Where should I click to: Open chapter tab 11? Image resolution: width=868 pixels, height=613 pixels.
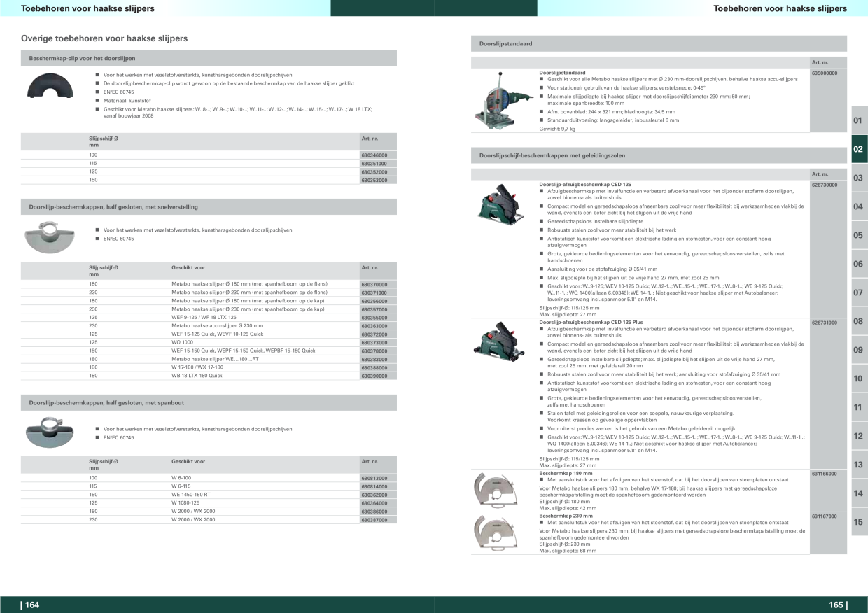tap(859, 407)
